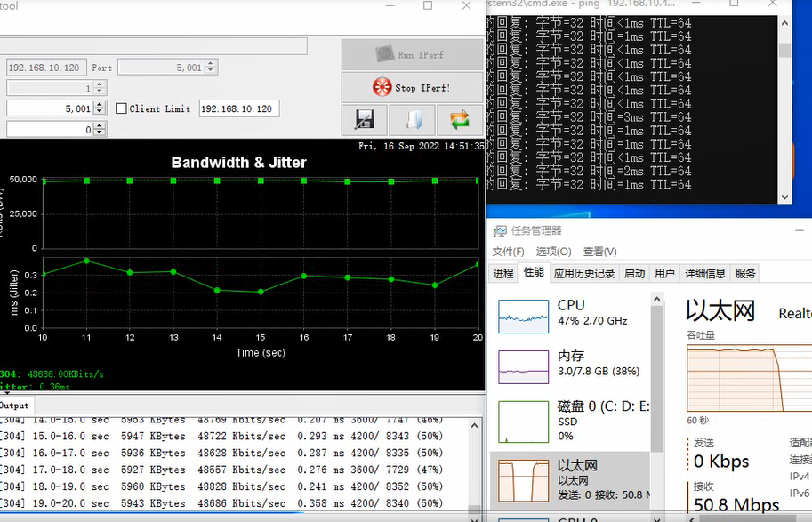Select the 以太网 Ethernet graph thumbnail
This screenshot has height=522, width=812.
point(524,481)
